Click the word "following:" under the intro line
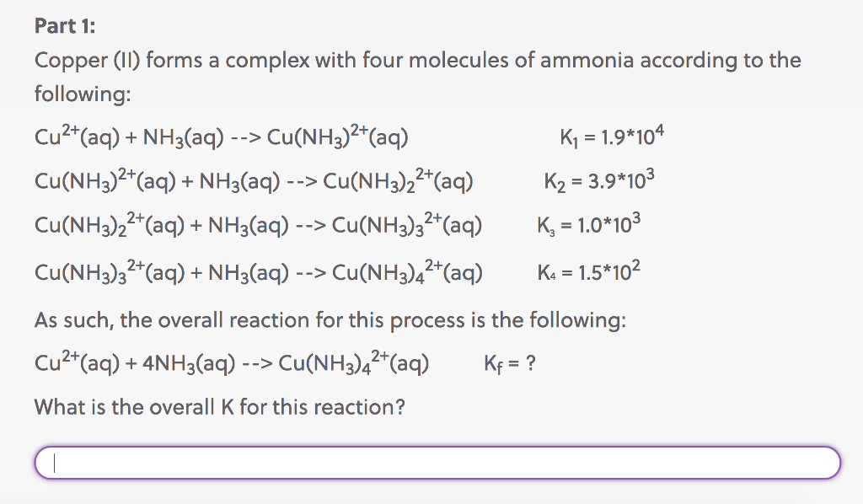 click(83, 94)
